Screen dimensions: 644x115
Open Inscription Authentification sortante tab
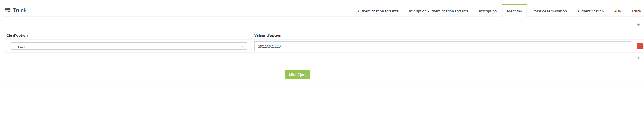439,11
